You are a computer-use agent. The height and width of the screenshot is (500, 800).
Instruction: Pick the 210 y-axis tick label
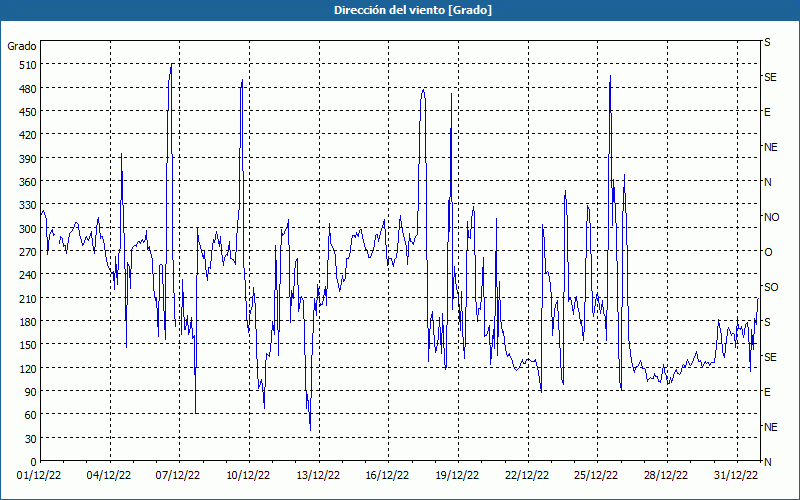pos(27,298)
